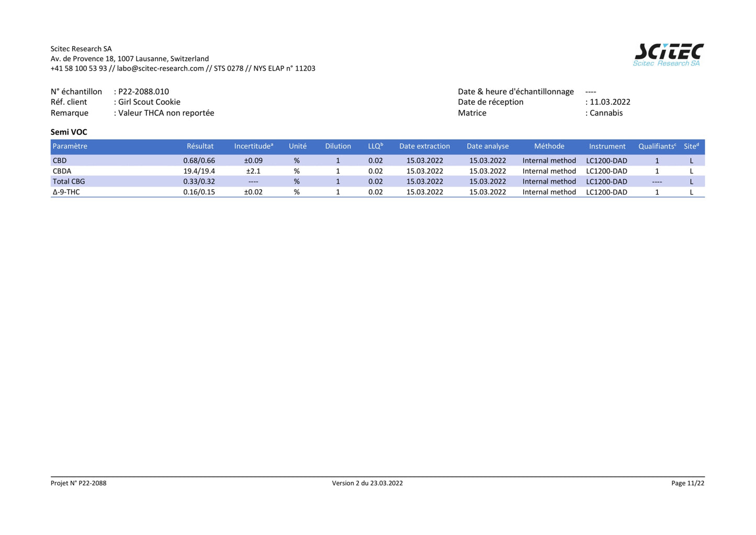The height and width of the screenshot is (535, 756).
Task: Select the CBDA result value 19.4/19.4
Action: pos(199,171)
